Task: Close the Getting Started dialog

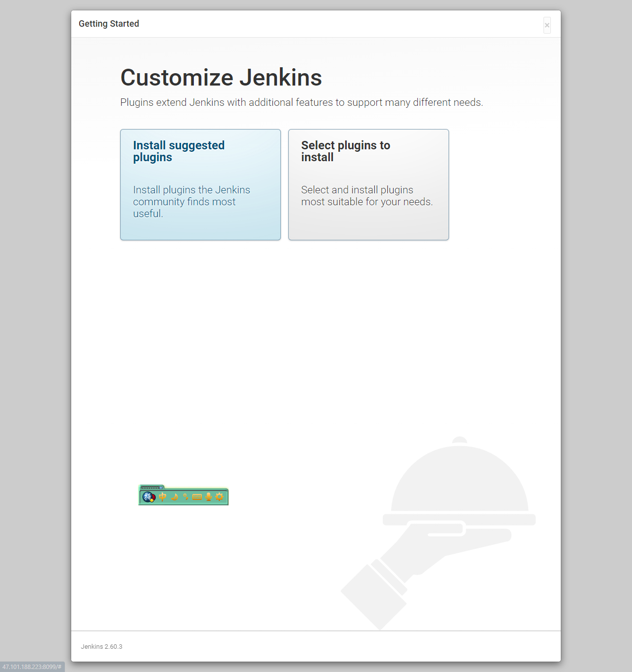Action: click(547, 25)
